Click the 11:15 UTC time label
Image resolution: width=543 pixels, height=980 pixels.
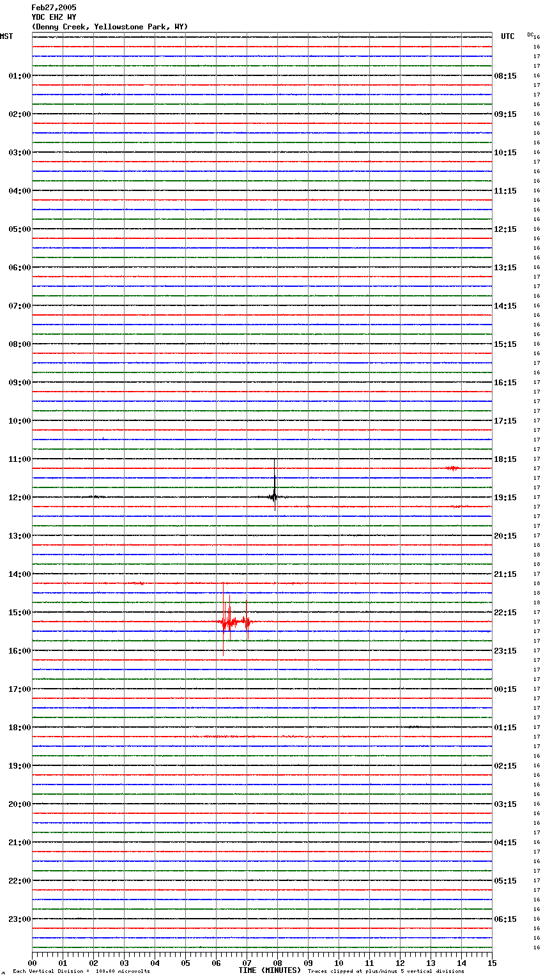(505, 191)
